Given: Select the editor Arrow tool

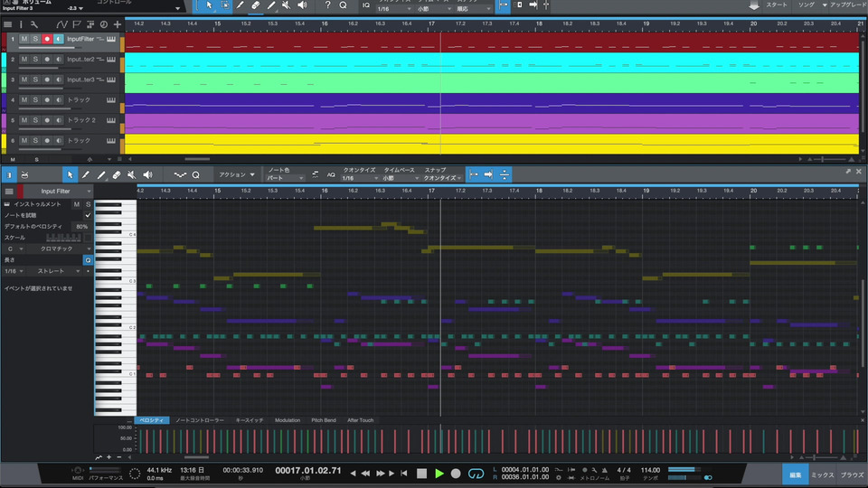Looking at the screenshot, I should 70,174.
